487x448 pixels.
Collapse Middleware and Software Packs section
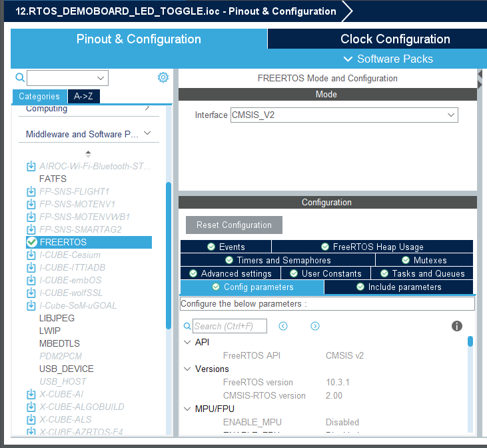[147, 133]
